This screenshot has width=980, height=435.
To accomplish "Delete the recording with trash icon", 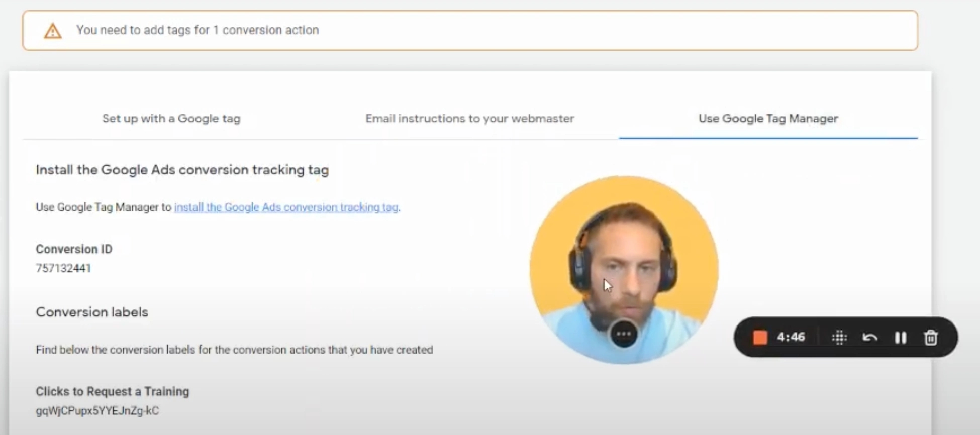I will pos(931,338).
